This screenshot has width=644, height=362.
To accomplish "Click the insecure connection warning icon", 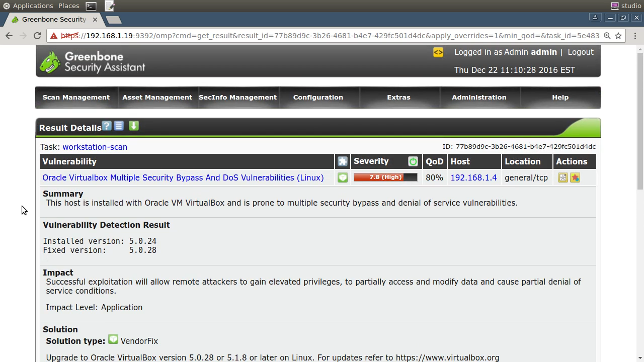I will [54, 36].
